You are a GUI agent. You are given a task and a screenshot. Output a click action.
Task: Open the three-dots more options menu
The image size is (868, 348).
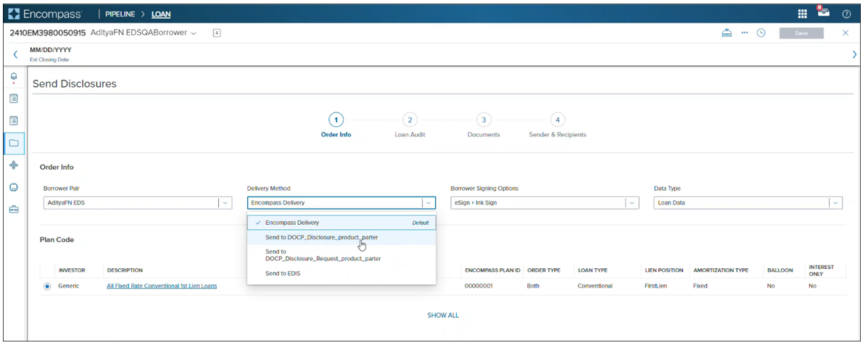click(x=744, y=33)
